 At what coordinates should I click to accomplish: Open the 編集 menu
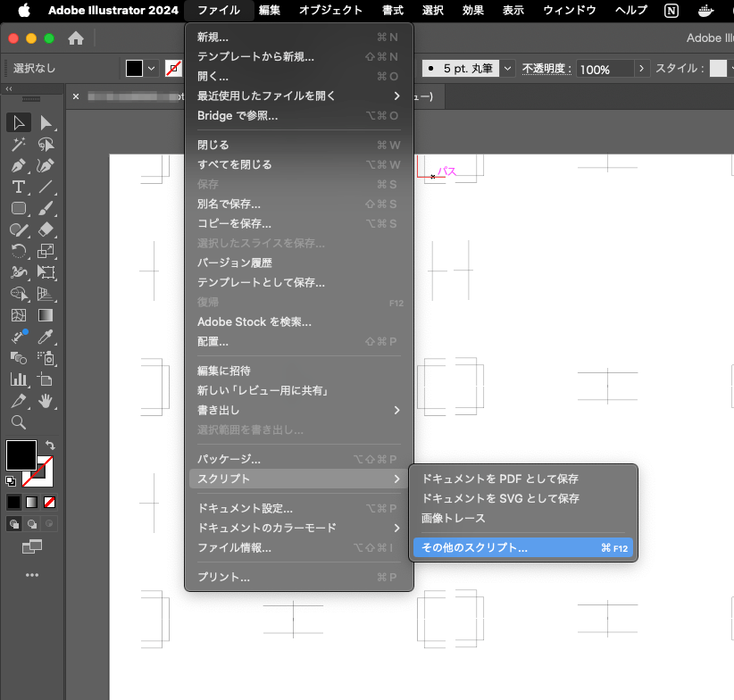tap(270, 11)
